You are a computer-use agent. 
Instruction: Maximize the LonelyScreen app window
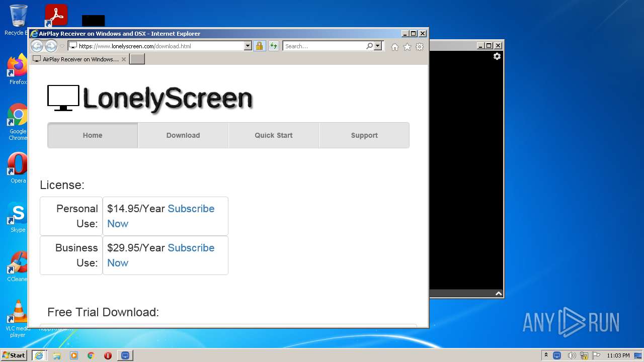pyautogui.click(x=489, y=46)
